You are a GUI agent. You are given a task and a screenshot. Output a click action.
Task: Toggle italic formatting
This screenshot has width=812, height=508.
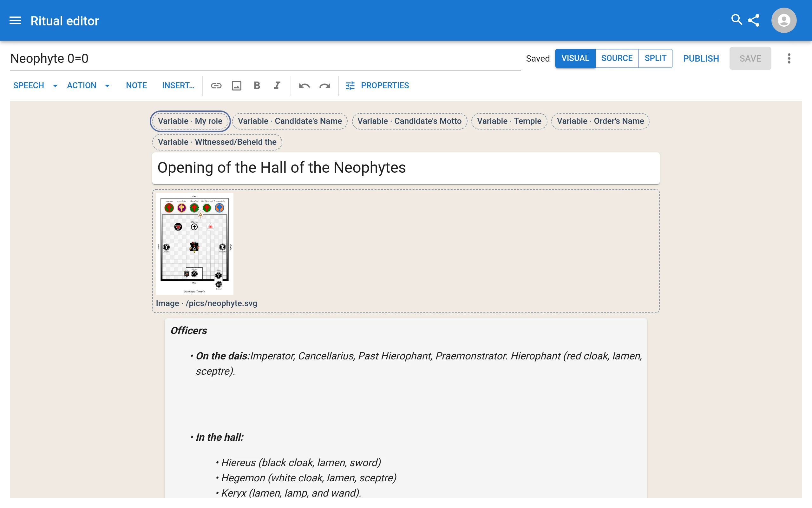coord(277,85)
